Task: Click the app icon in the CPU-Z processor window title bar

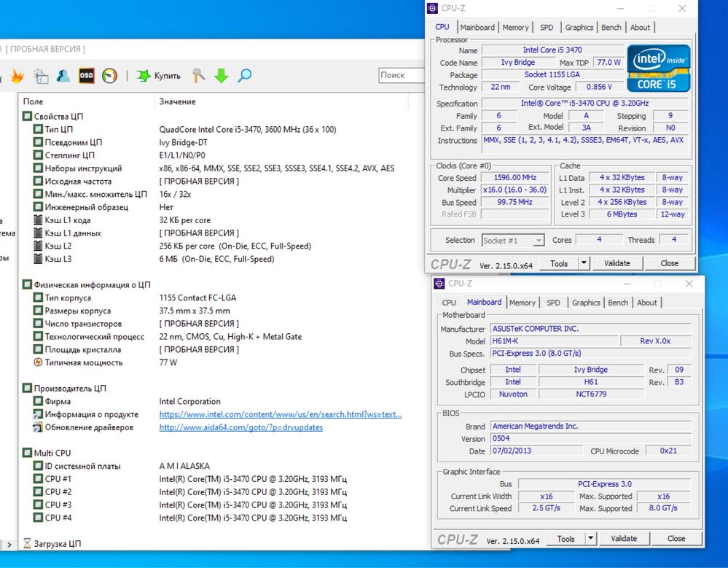Action: (432, 8)
